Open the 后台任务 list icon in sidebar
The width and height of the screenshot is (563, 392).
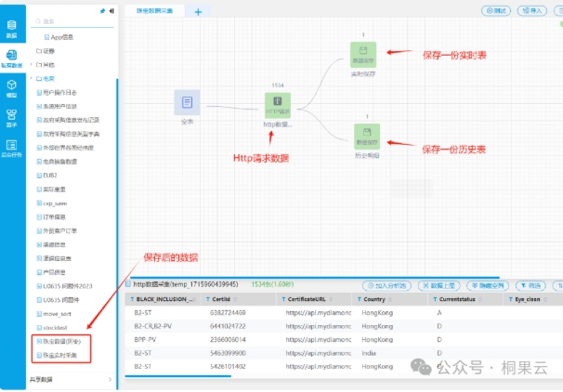12,147
